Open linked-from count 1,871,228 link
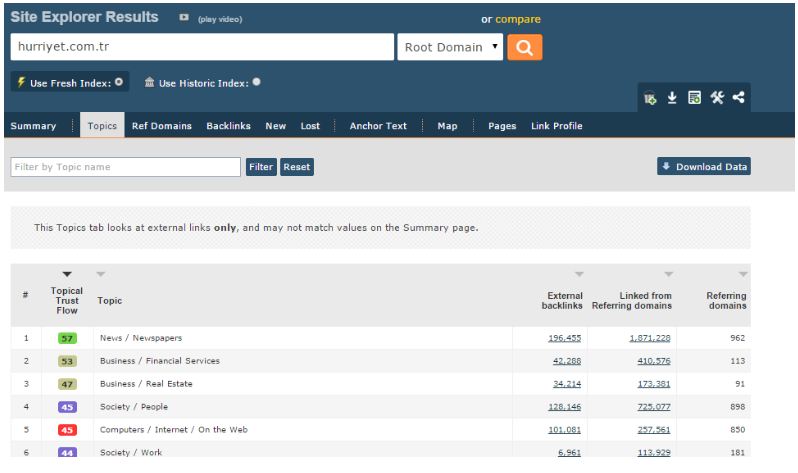The height and width of the screenshot is (473, 798). [x=650, y=338]
